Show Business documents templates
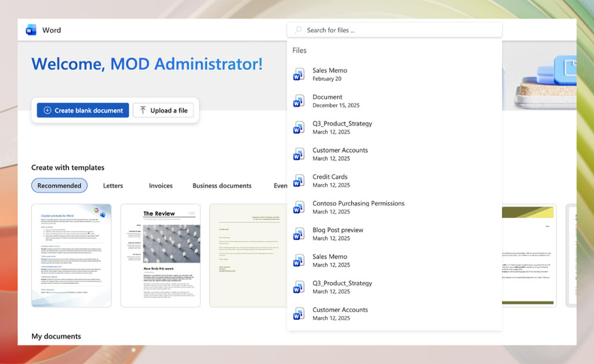Viewport: 594px width, 364px height. tap(222, 186)
